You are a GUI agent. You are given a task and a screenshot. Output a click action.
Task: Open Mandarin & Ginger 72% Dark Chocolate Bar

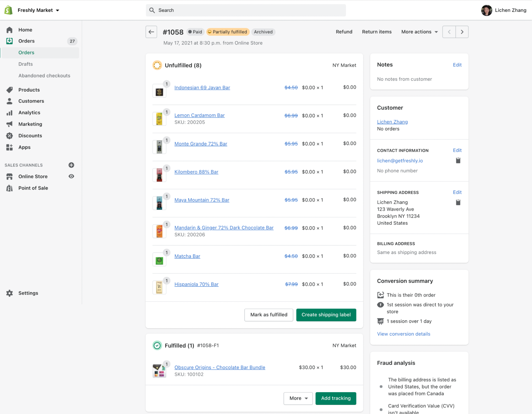pos(224,228)
